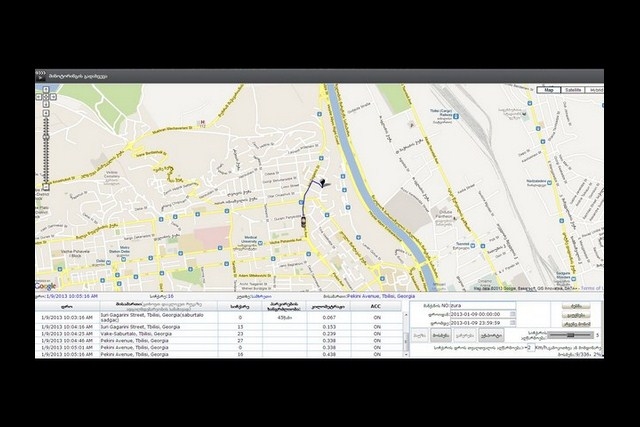640x427 pixels.
Task: Switch to Map view
Action: (549, 90)
